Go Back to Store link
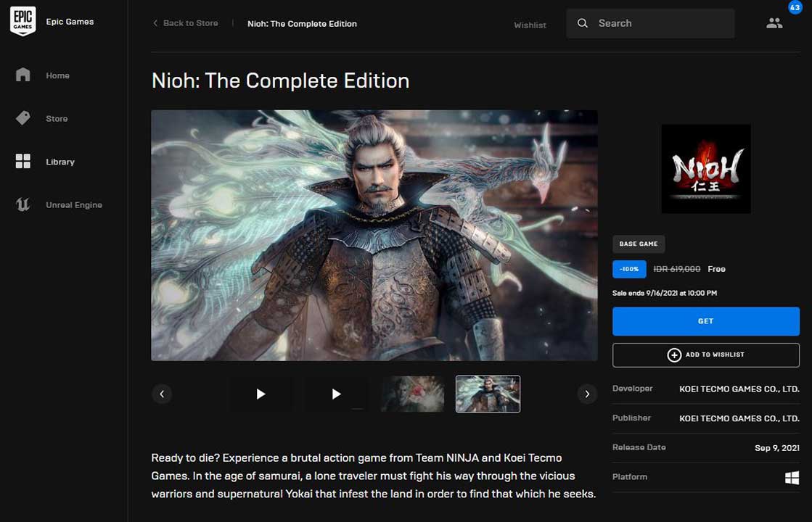 pyautogui.click(x=191, y=23)
